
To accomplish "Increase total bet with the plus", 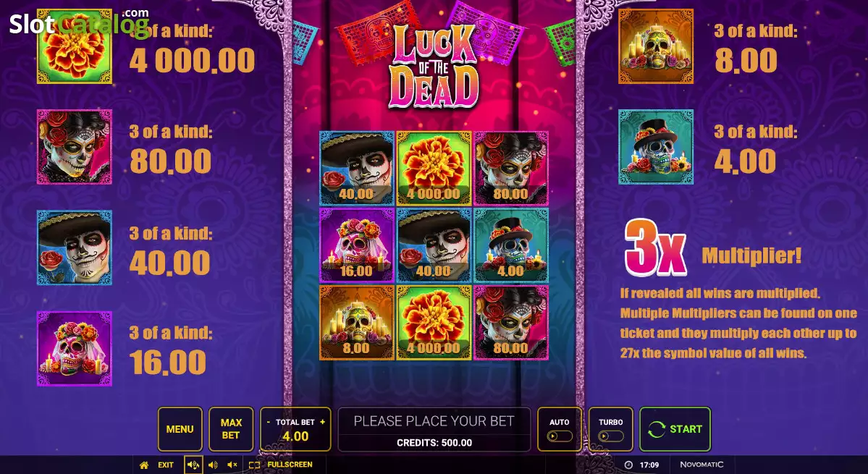I will pos(322,421).
